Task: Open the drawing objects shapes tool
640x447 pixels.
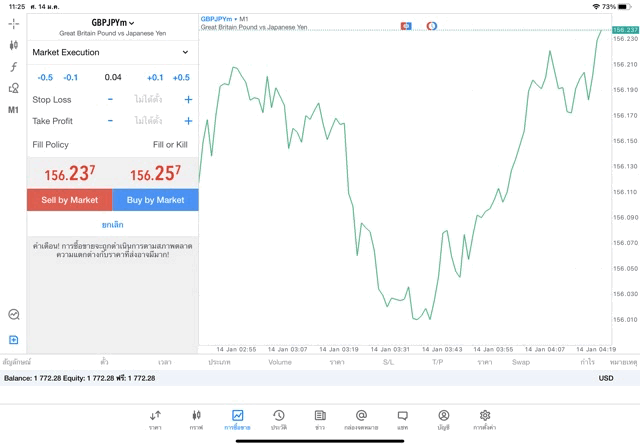Action: click(x=13, y=88)
